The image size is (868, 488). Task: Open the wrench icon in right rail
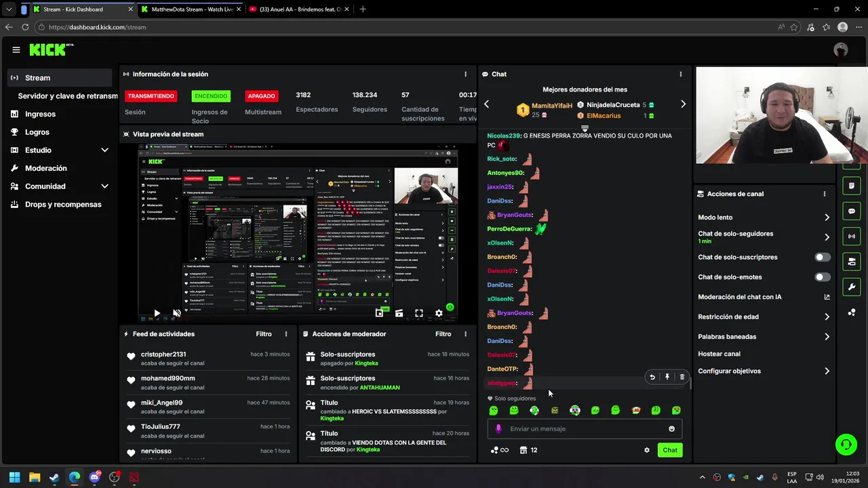852,287
